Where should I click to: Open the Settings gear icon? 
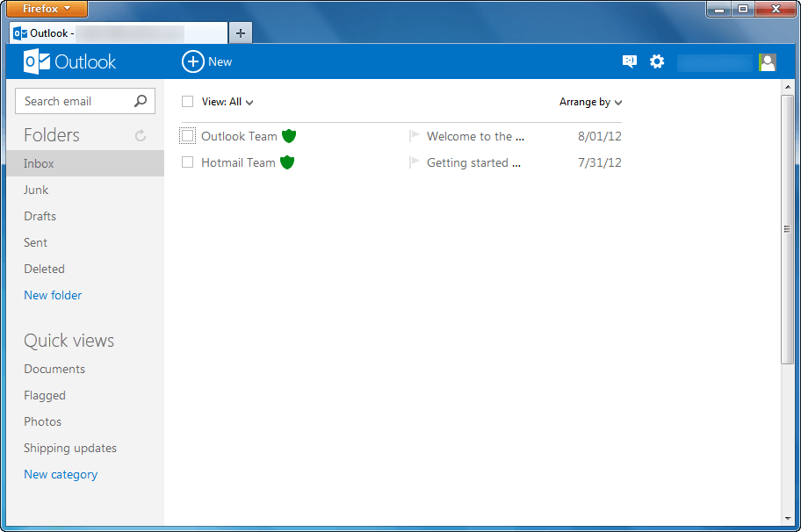[657, 61]
